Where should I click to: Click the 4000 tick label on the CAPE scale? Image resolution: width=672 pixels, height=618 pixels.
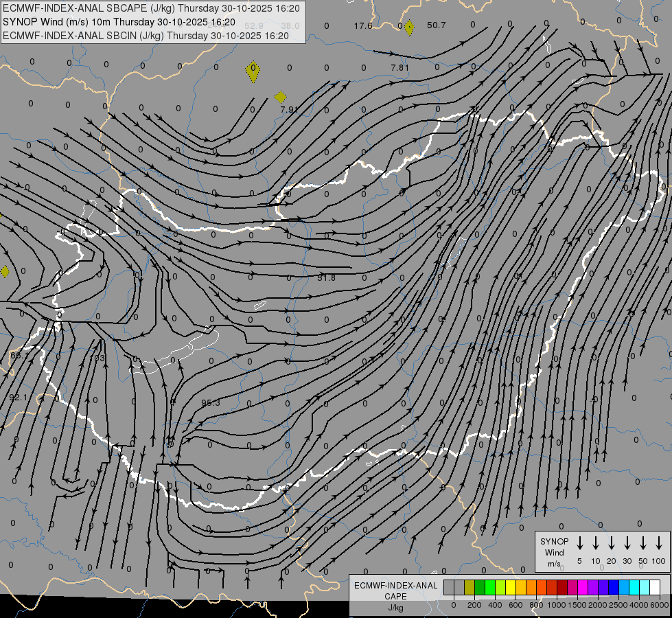coord(639,605)
